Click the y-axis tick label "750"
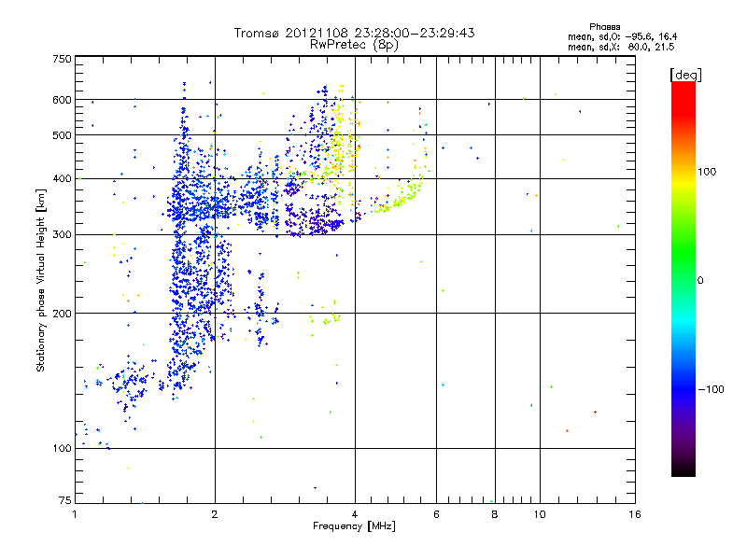Screen dimensions: 747x560 [62, 59]
